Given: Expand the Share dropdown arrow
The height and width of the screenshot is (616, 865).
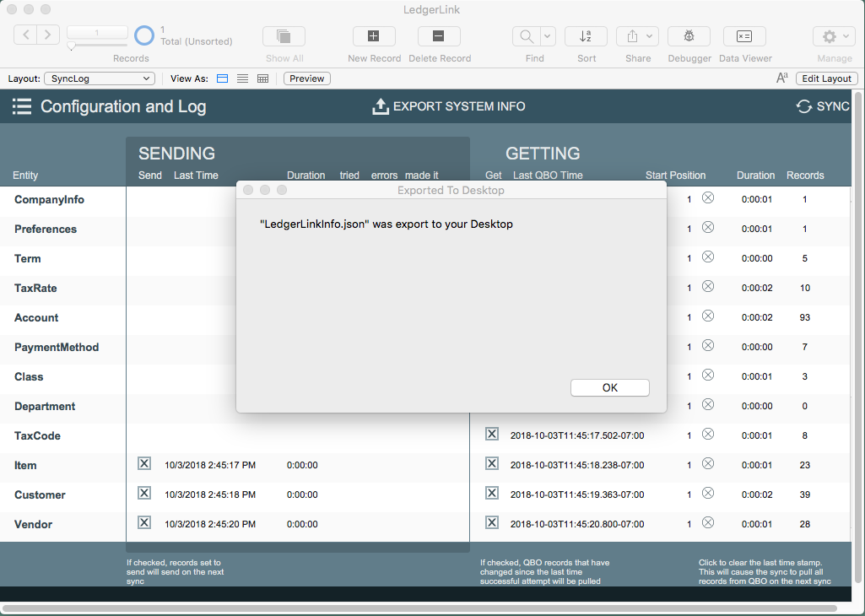Looking at the screenshot, I should point(649,36).
